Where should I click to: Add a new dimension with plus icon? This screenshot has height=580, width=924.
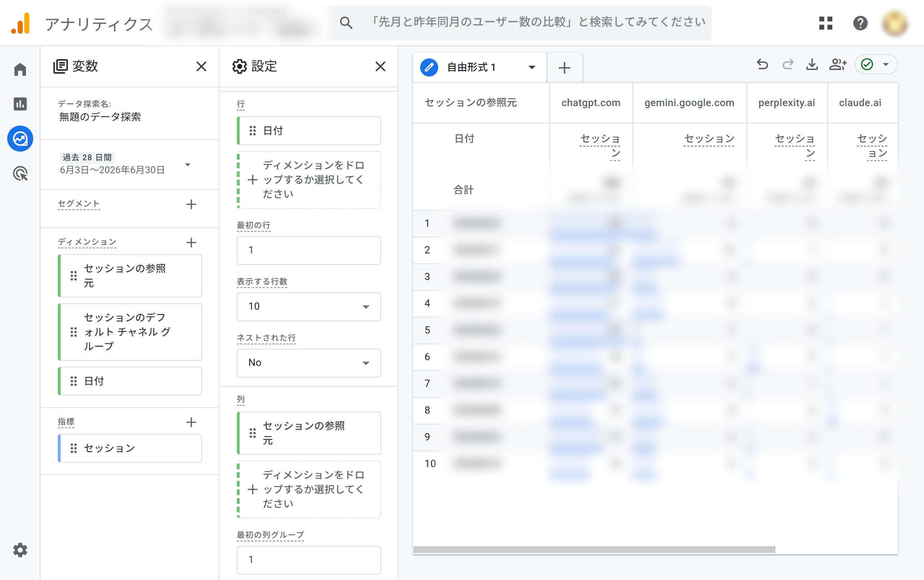point(191,243)
